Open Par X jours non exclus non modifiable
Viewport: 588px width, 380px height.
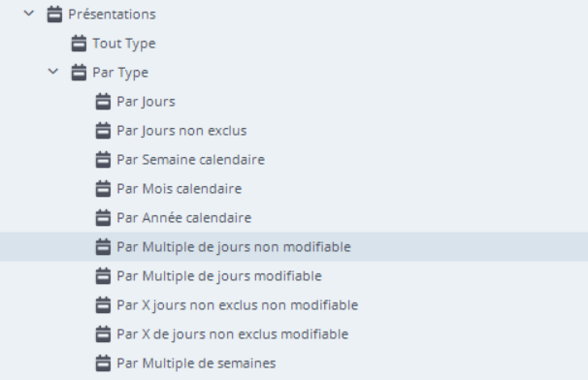(x=238, y=305)
